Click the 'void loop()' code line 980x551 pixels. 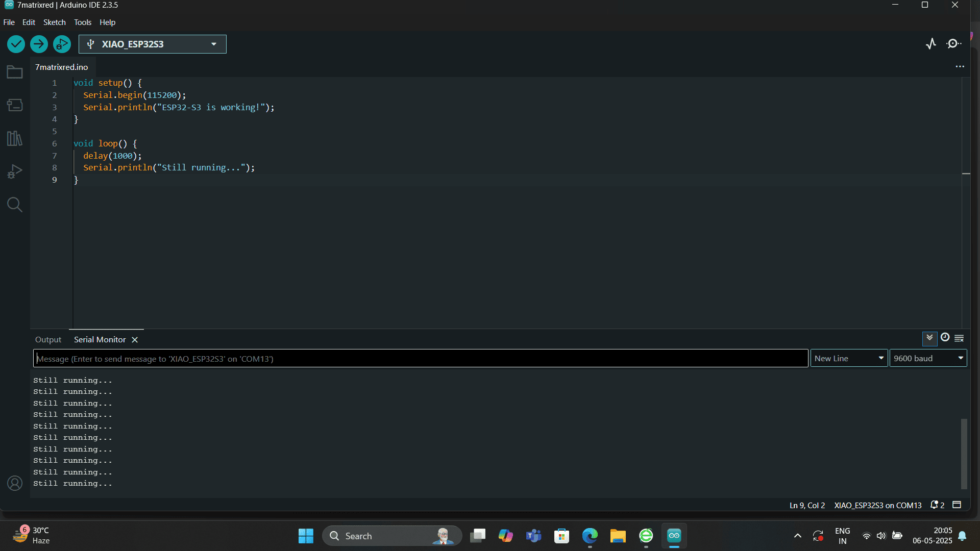point(105,144)
